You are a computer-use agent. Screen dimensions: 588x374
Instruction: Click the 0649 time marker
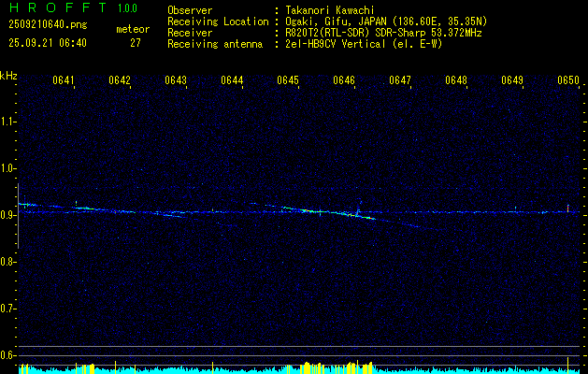(x=512, y=80)
